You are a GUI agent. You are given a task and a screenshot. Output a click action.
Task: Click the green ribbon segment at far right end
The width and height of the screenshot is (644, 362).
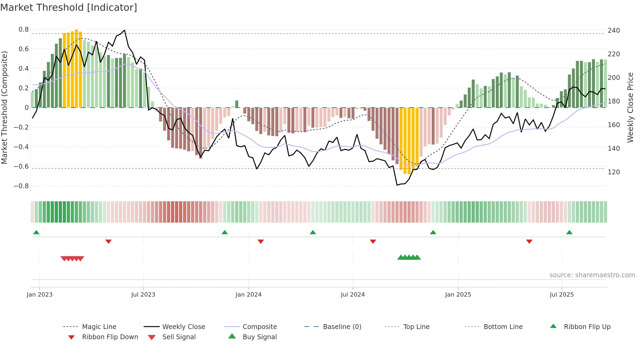(x=605, y=212)
